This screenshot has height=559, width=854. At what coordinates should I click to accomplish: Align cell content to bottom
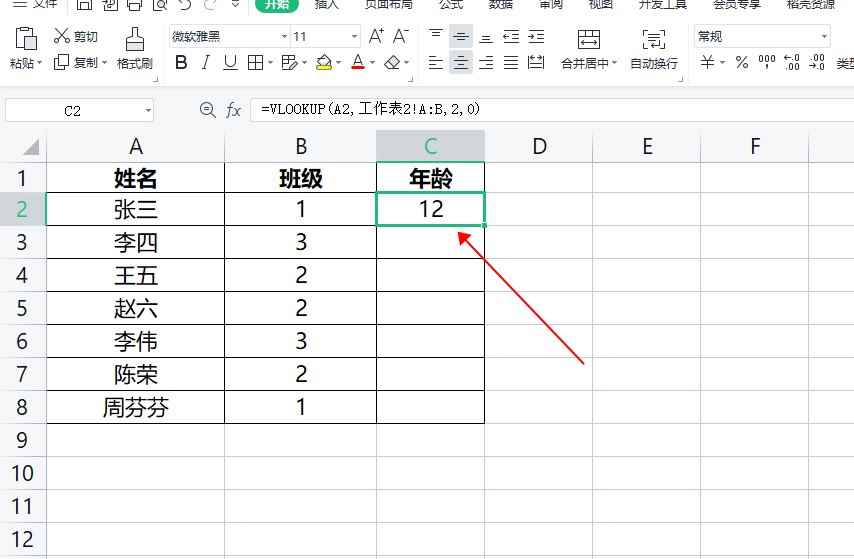(486, 37)
